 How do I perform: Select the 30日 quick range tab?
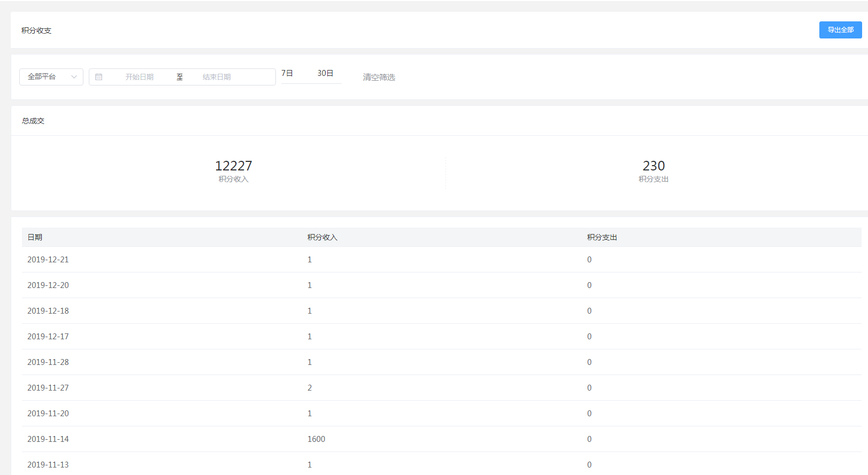(325, 73)
